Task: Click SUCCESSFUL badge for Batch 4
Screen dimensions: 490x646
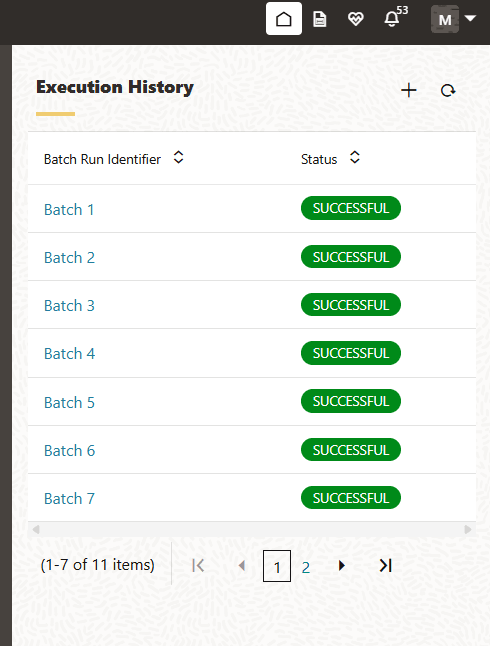Action: 351,353
